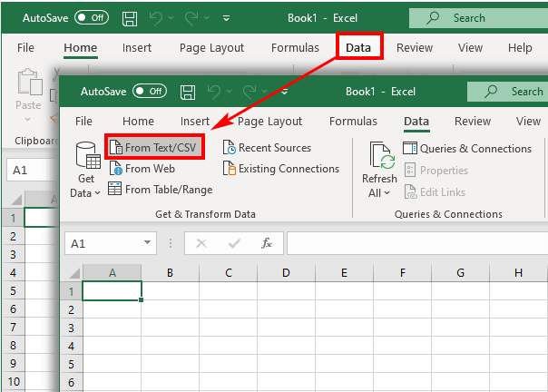The image size is (548, 392).
Task: Toggle AutoSave switch in front window
Action: (150, 92)
